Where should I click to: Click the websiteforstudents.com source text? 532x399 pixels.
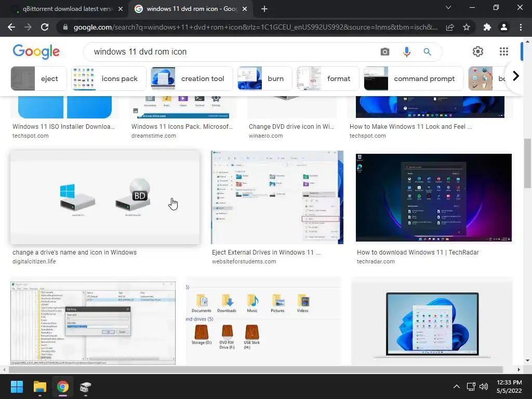pos(244,262)
